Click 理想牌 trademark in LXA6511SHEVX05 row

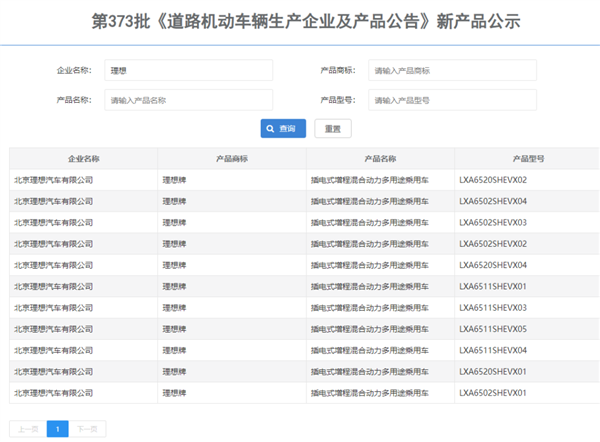point(174,329)
